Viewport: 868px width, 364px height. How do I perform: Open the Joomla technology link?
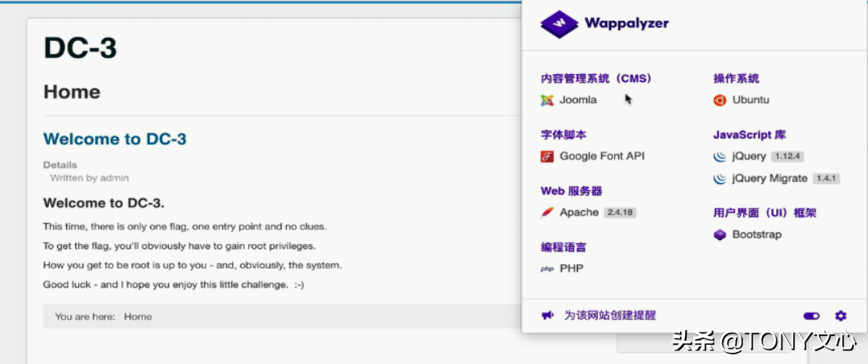[578, 100]
